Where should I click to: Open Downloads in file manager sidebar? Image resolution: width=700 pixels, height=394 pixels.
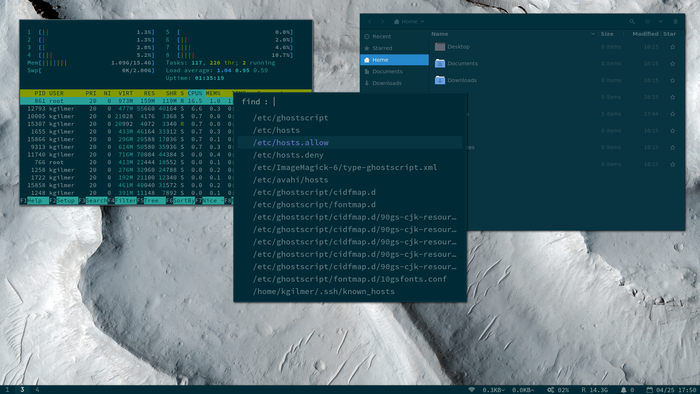pos(395,83)
